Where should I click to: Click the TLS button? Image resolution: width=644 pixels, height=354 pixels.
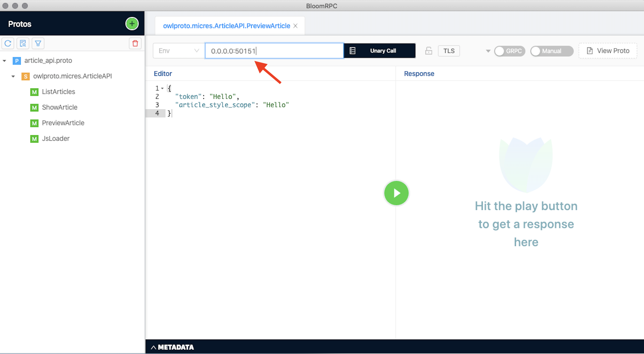pos(449,51)
